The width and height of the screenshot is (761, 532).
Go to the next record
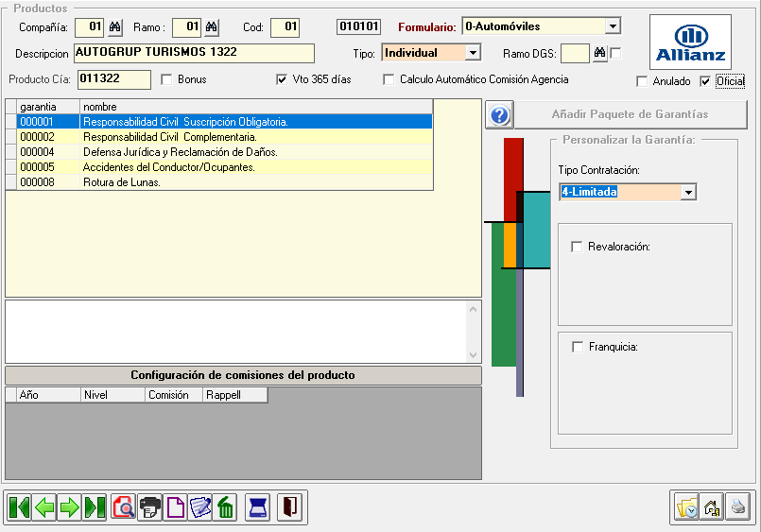pos(69,507)
